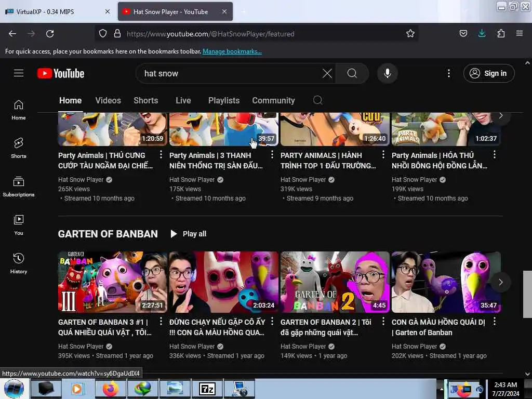Image resolution: width=532 pixels, height=399 pixels.
Task: Click the page vertical scrollbar thumb
Action: (527, 294)
